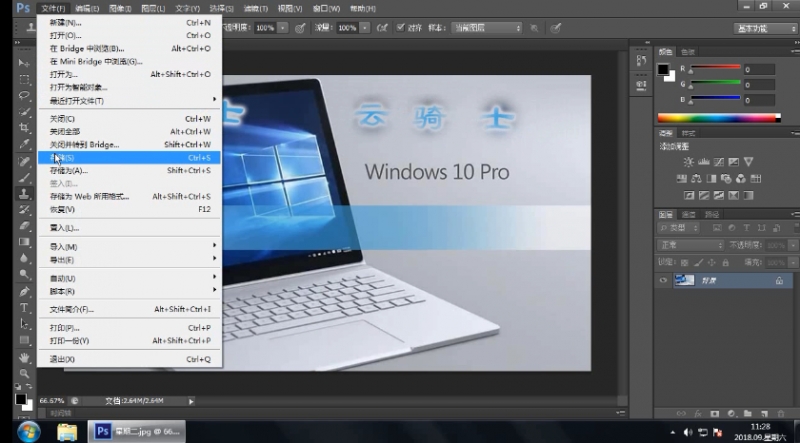Switch to the Paths (路径) tab
Screen dimensions: 800x443
click(x=711, y=214)
